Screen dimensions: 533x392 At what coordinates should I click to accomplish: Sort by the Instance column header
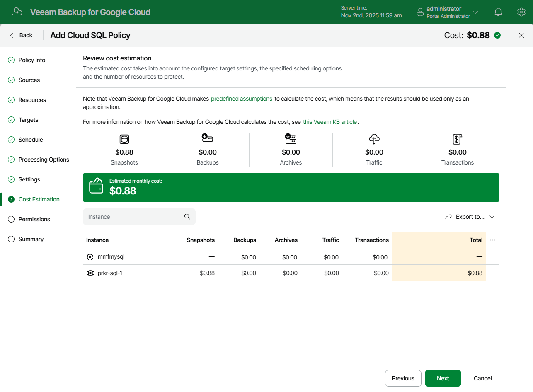coord(97,240)
